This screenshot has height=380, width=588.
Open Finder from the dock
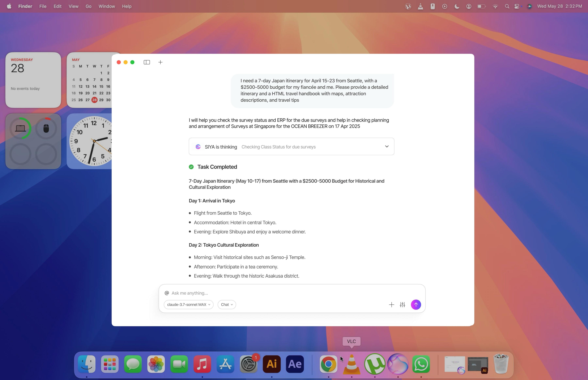[x=87, y=364]
